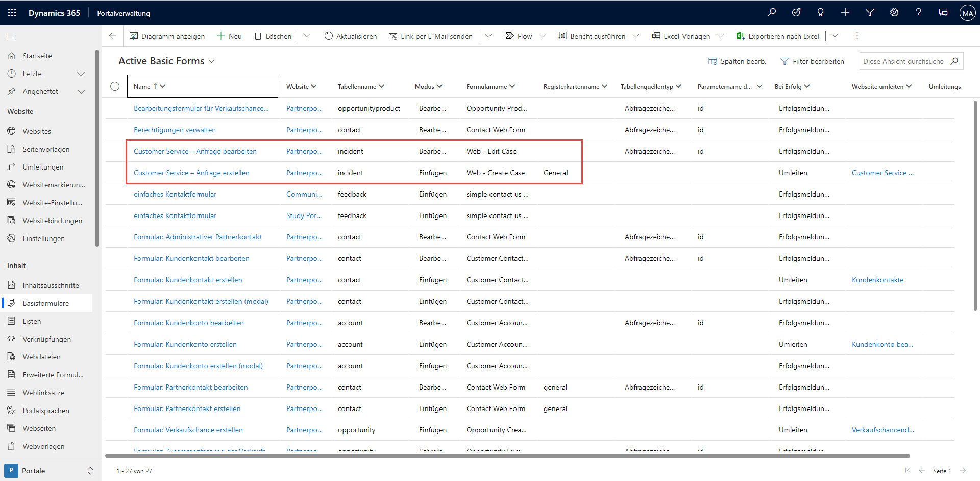Click the back arrow in command bar

point(113,36)
